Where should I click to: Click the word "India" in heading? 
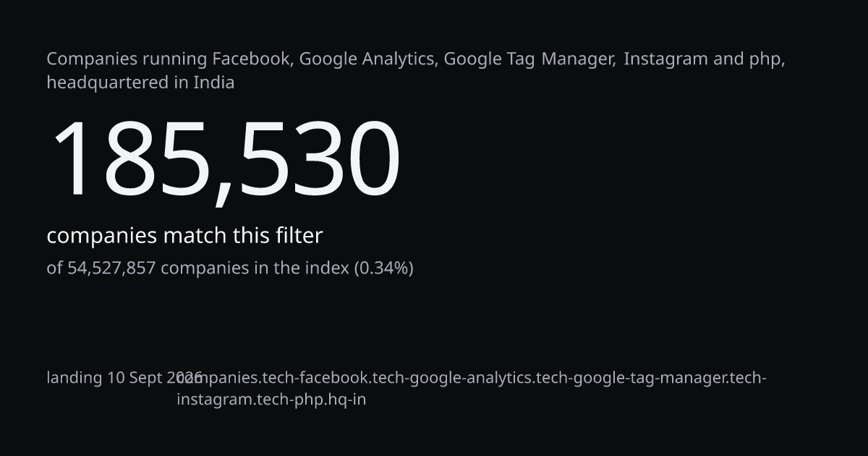pos(214,83)
